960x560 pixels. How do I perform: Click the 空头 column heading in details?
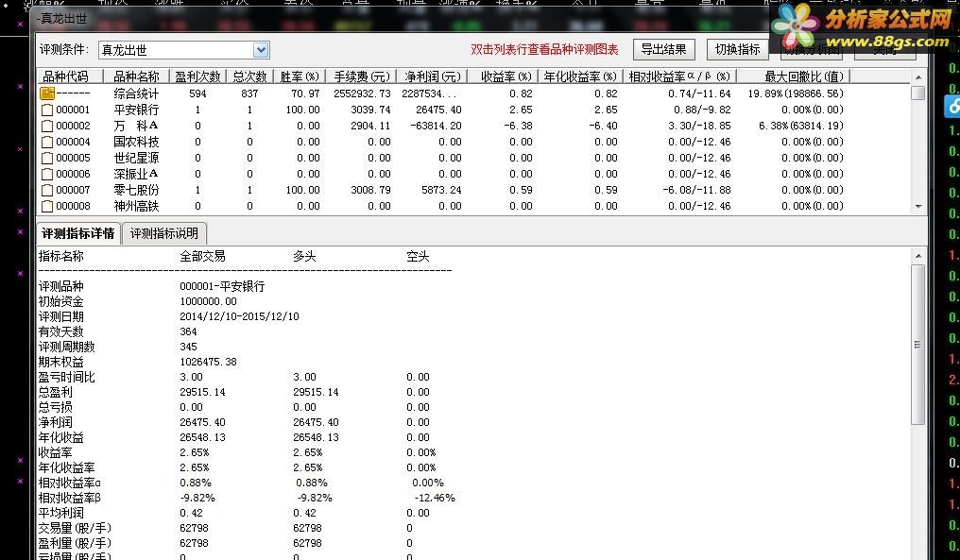[x=418, y=257]
